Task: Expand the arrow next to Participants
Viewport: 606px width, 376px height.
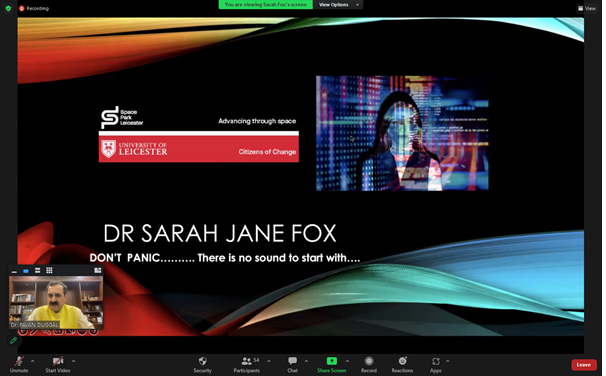Action: click(x=269, y=361)
